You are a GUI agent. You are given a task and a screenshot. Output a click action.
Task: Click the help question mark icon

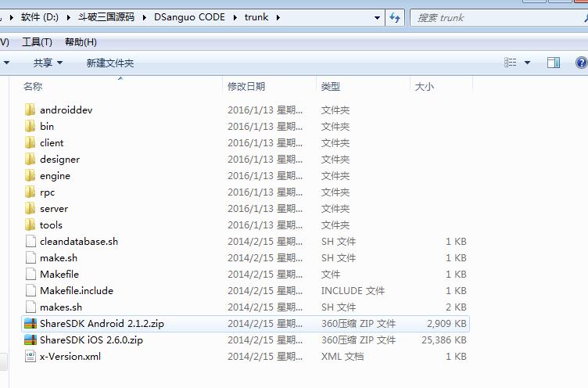tap(581, 63)
